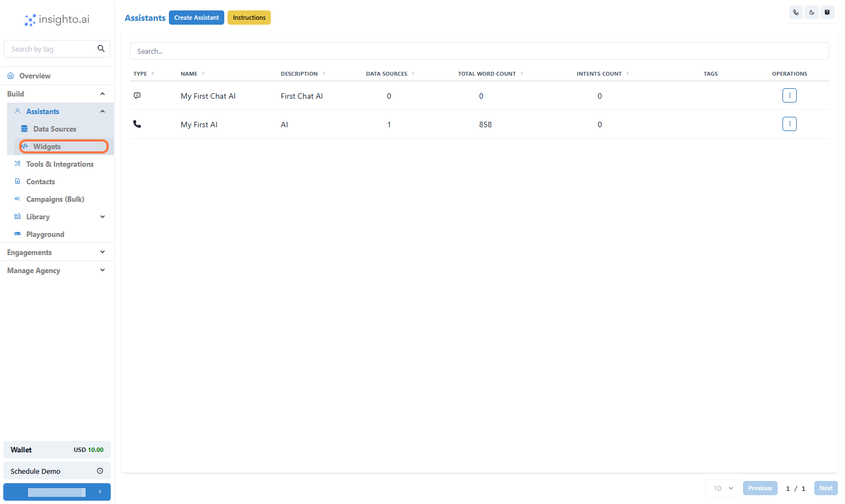Viewport: 845px width, 504px height.
Task: Sort by Description column arrow
Action: [324, 73]
